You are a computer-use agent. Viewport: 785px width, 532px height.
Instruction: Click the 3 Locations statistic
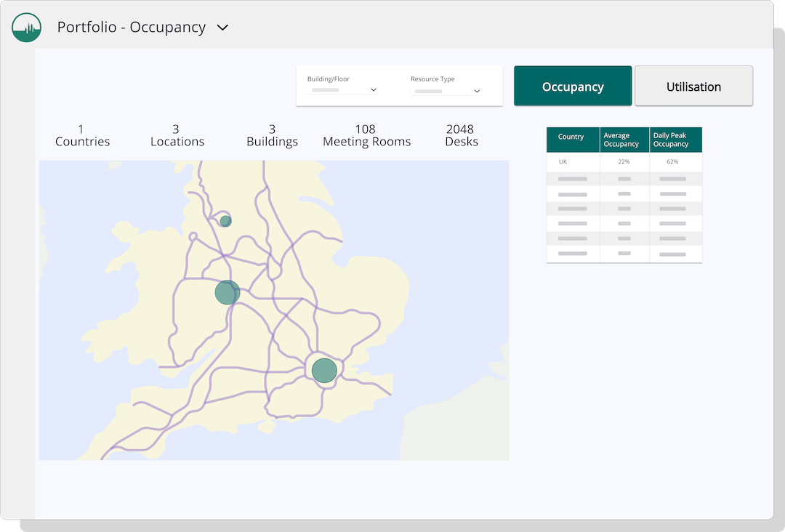(177, 136)
